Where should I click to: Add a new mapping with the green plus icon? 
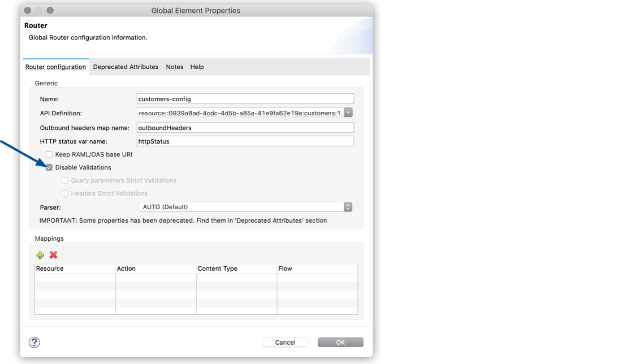(40, 255)
